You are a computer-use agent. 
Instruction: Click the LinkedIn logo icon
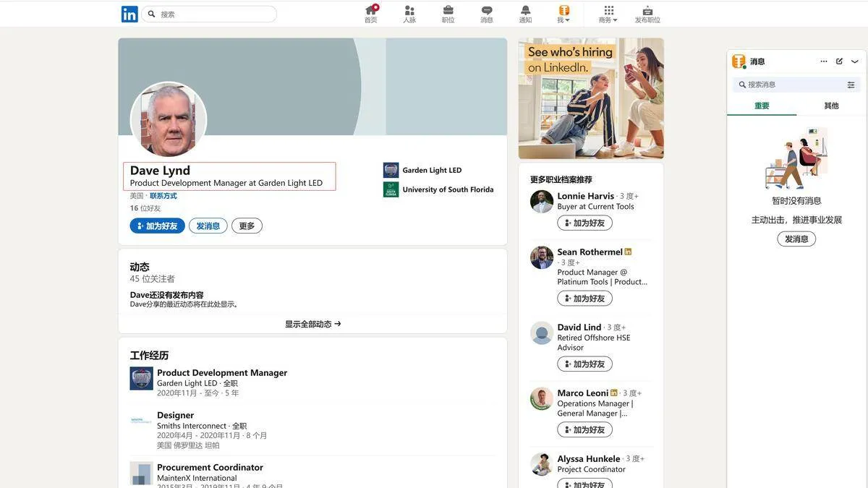tap(129, 14)
